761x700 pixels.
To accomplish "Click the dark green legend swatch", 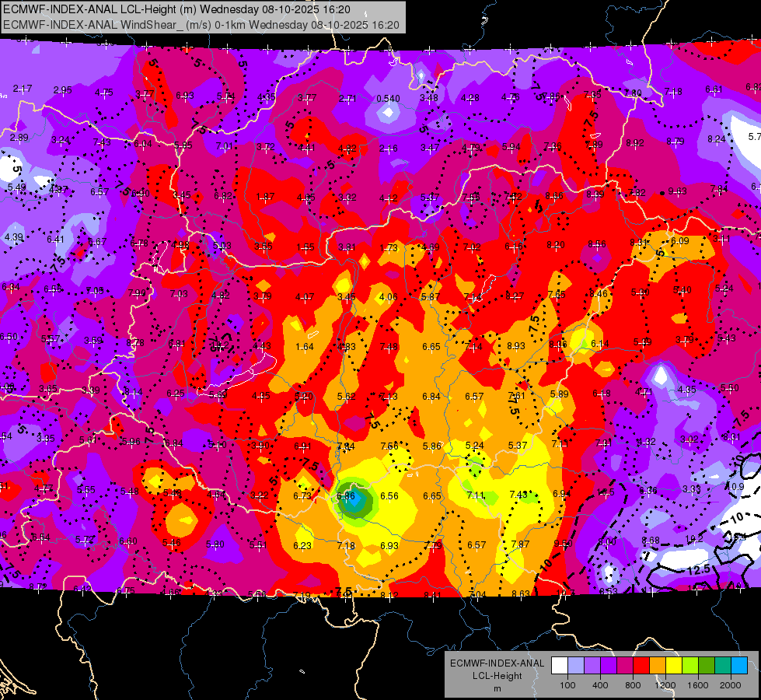I will pos(706,666).
